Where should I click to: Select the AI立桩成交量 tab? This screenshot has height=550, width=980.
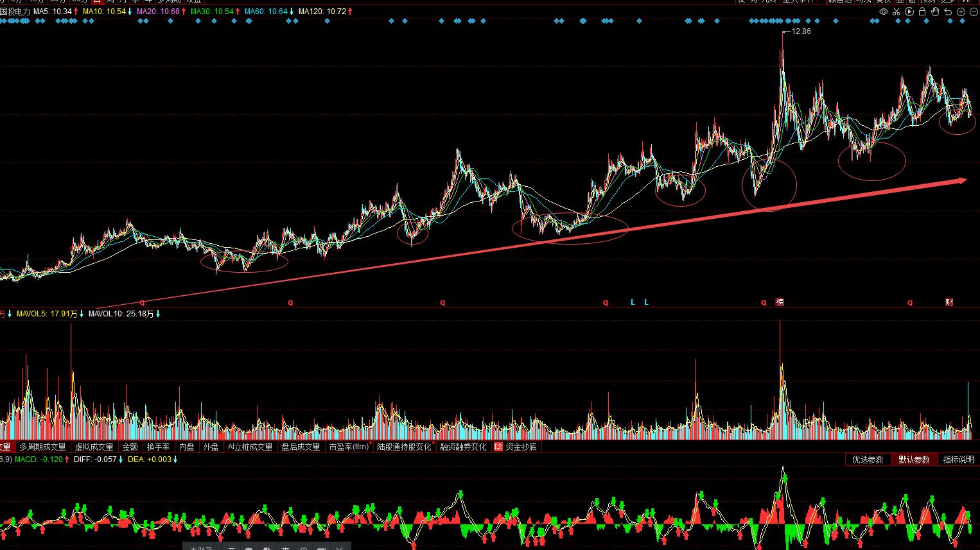click(x=250, y=447)
